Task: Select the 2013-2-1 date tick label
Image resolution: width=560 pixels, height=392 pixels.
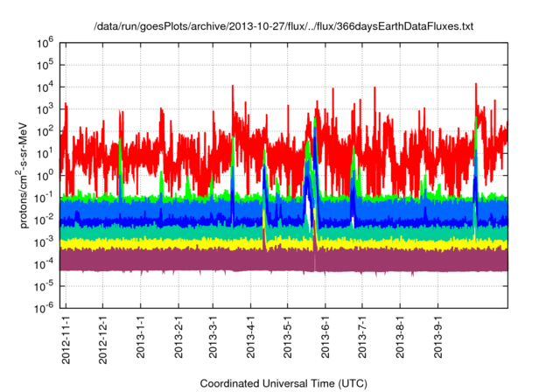Action: 178,337
